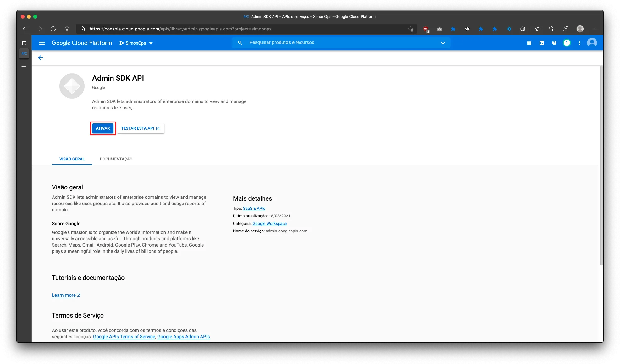
Task: Switch to Visão Geral tab
Action: tap(72, 159)
